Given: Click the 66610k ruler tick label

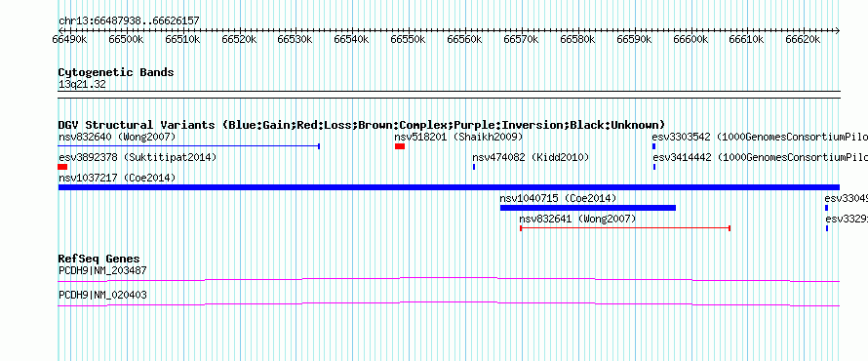Looking at the screenshot, I should (x=747, y=40).
